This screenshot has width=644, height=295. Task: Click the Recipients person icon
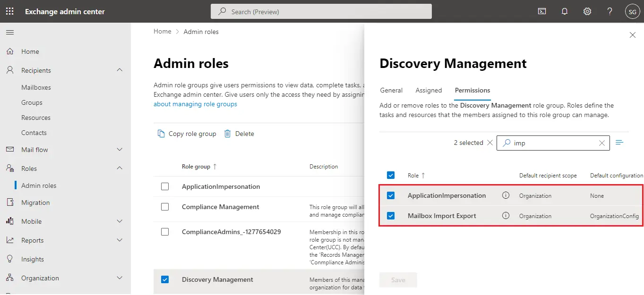point(10,70)
